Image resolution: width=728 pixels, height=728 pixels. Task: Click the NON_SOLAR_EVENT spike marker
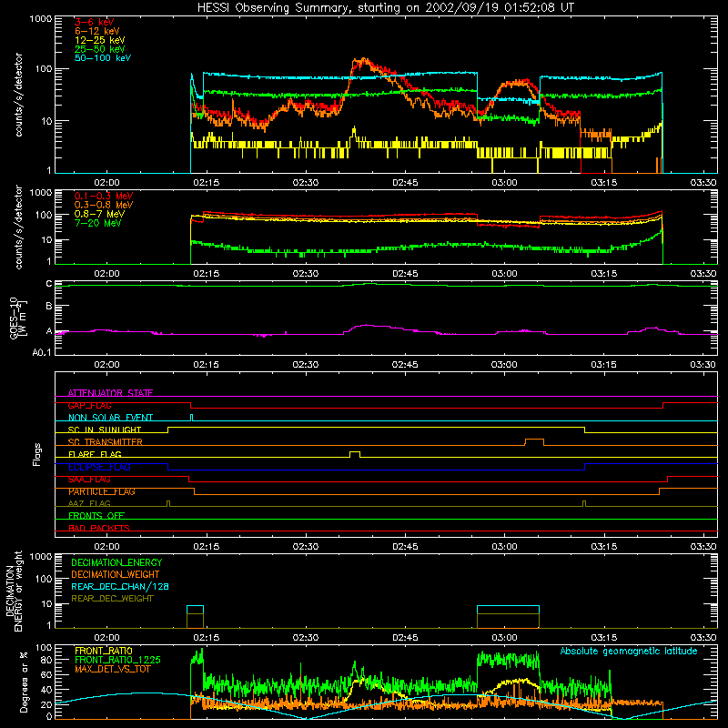[192, 418]
